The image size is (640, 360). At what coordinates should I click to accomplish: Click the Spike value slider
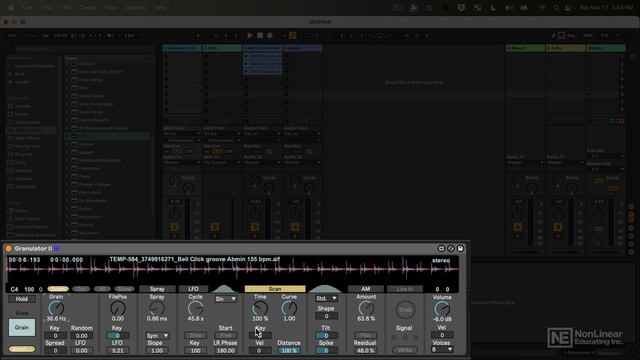pos(326,351)
